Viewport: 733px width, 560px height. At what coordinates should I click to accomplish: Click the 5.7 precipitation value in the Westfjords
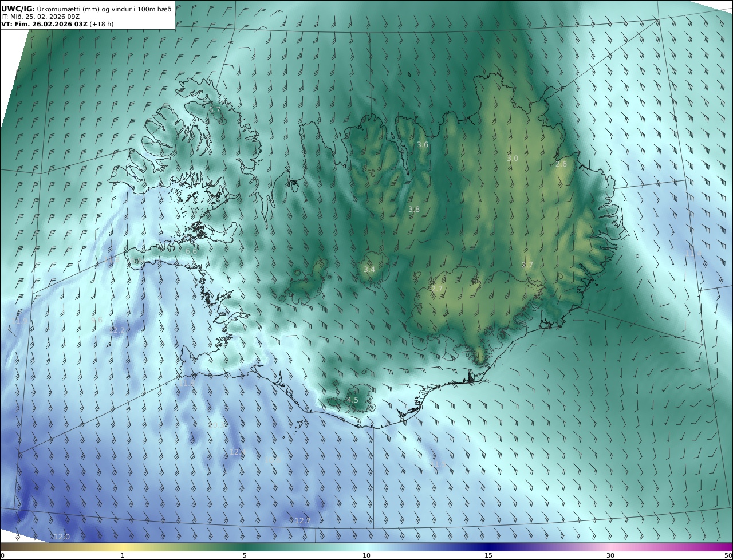pos(214,109)
